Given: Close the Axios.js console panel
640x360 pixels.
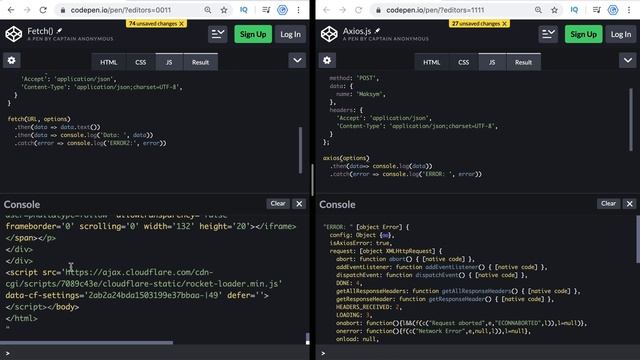Looking at the screenshot, I should point(629,204).
